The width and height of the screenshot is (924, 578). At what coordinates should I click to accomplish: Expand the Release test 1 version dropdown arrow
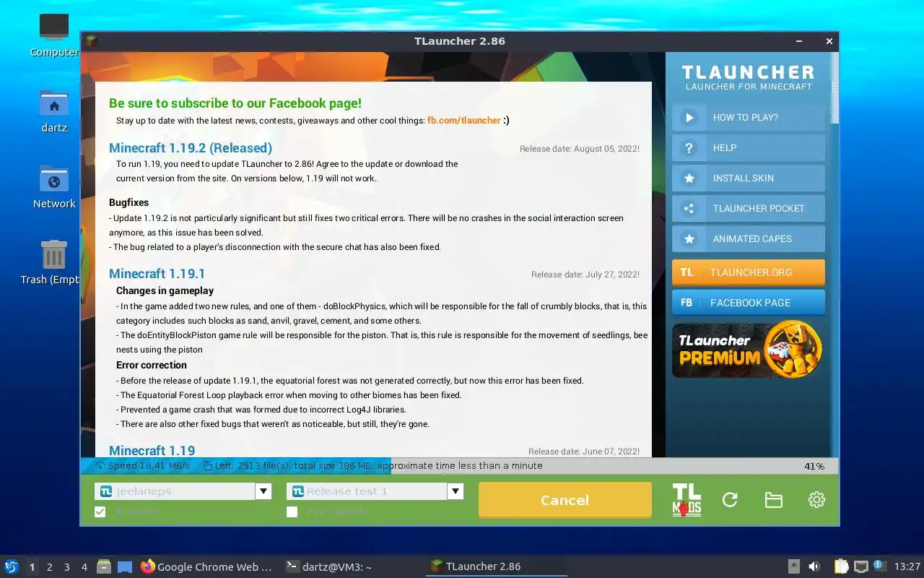click(x=456, y=491)
